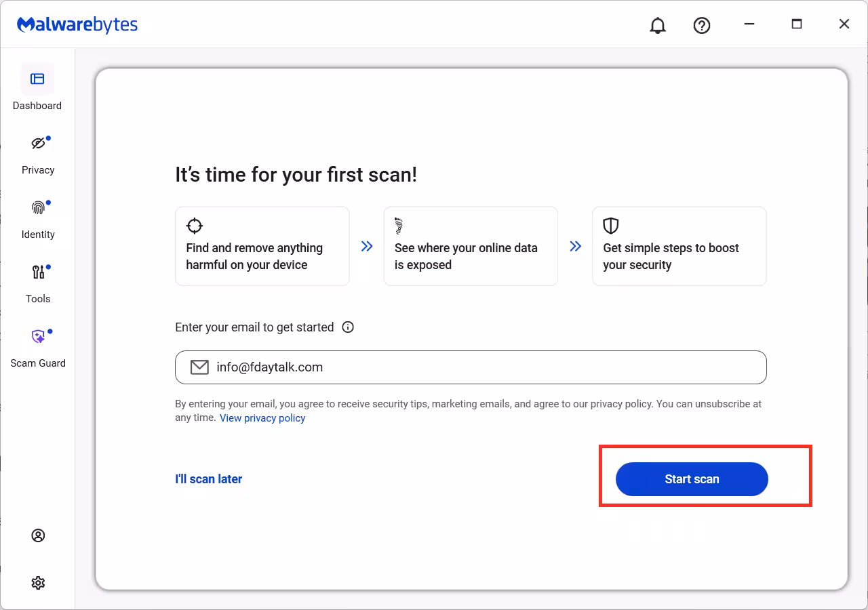Start the scan
868x610 pixels.
click(692, 479)
